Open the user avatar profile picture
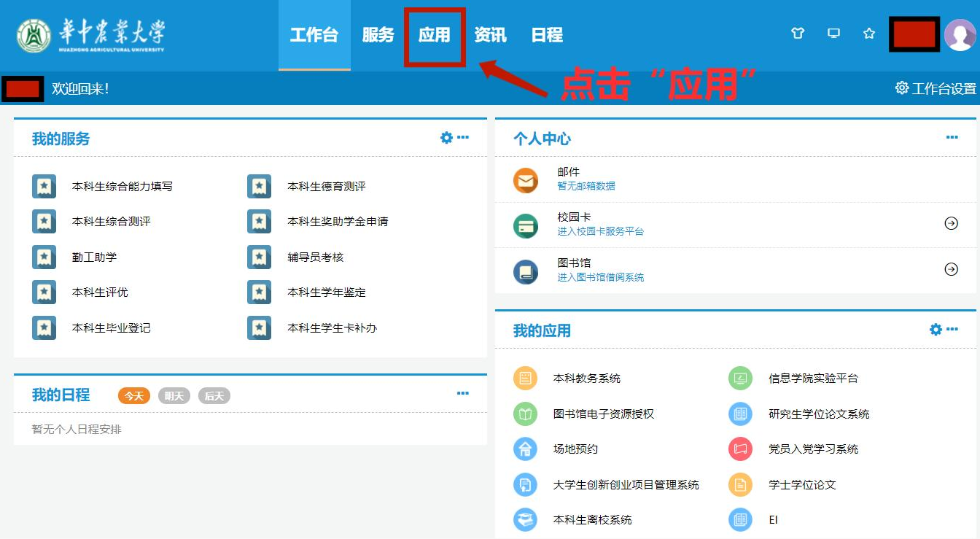The image size is (980, 539). [960, 35]
